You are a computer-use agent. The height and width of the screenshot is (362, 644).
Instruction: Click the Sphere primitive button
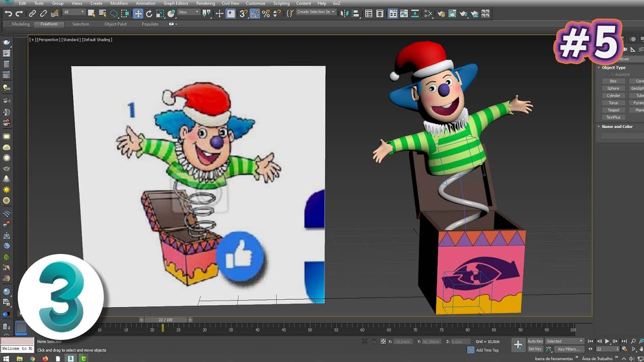[613, 88]
